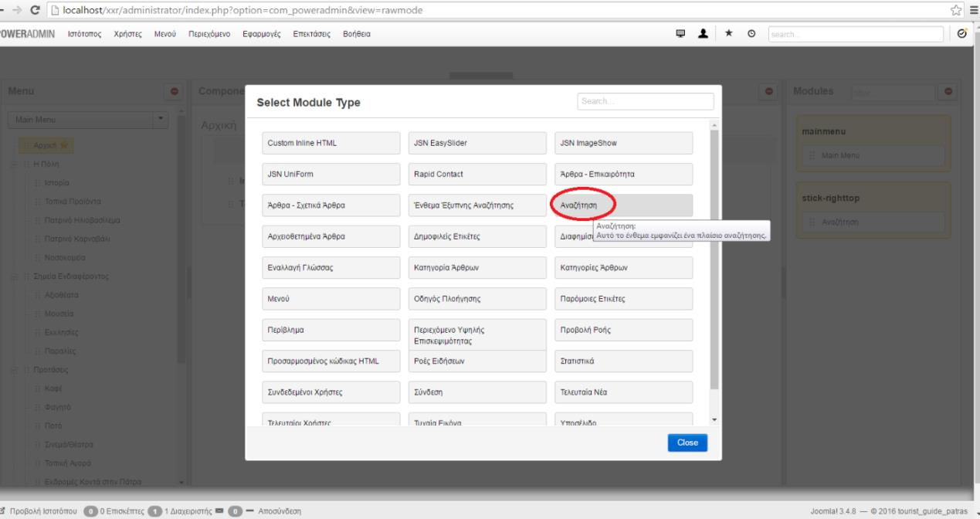Click the checkmark icon right of top search
This screenshot has height=519, width=980.
tap(961, 34)
